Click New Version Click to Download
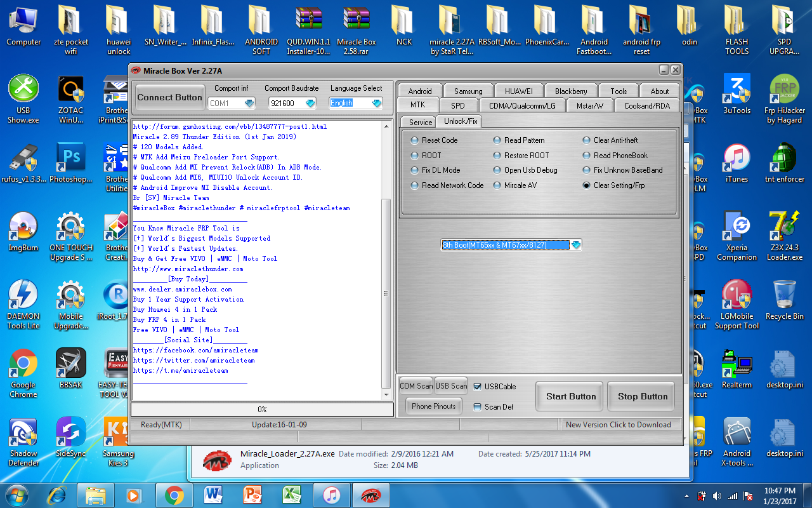 619,425
